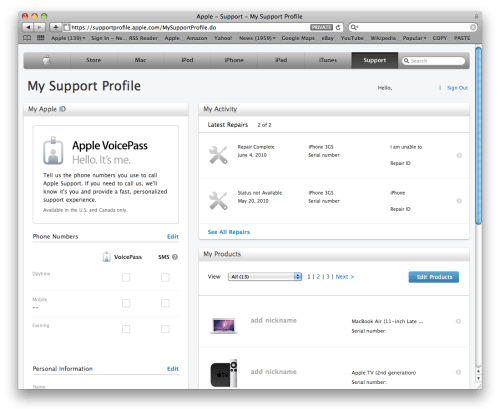Toggle Daytime SMS checkbox
This screenshot has width=500, height=409.
point(165,277)
